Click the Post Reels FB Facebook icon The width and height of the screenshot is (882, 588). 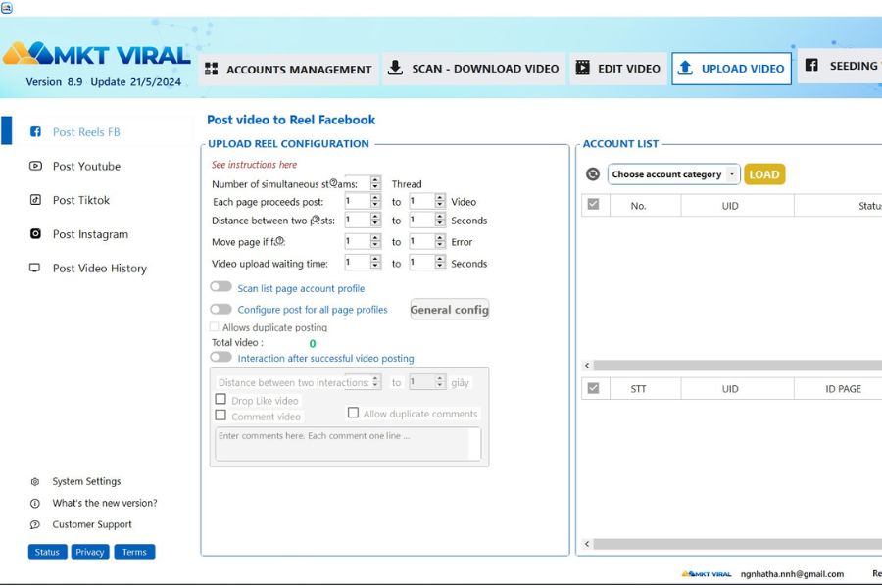tap(35, 131)
